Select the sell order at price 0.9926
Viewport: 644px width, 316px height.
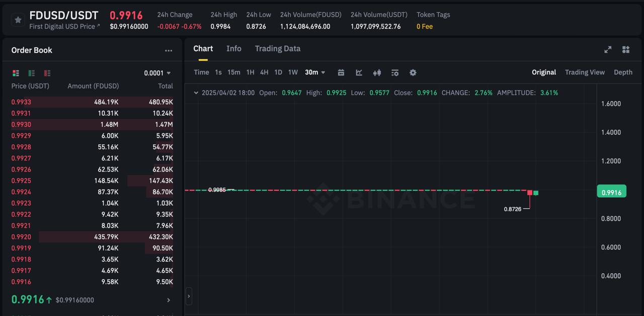pyautogui.click(x=92, y=170)
